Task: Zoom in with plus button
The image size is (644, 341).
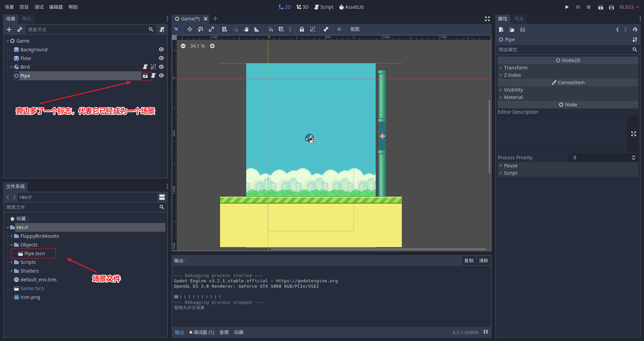Action: [x=212, y=46]
